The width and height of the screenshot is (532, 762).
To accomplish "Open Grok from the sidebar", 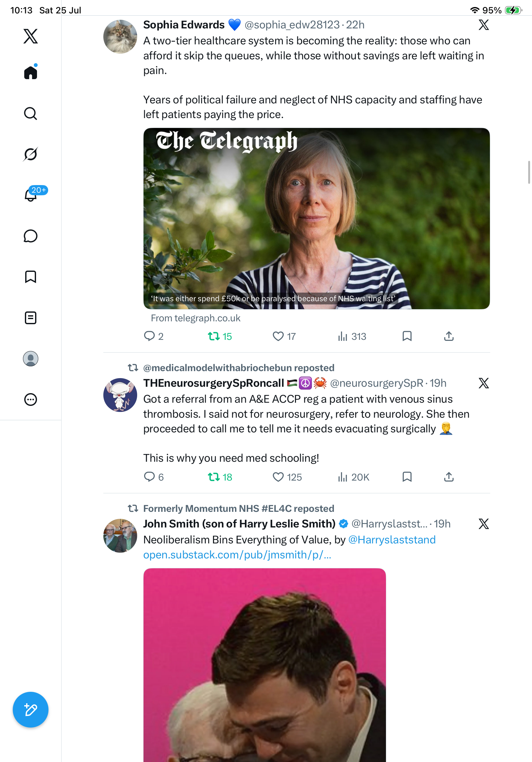I will point(31,154).
